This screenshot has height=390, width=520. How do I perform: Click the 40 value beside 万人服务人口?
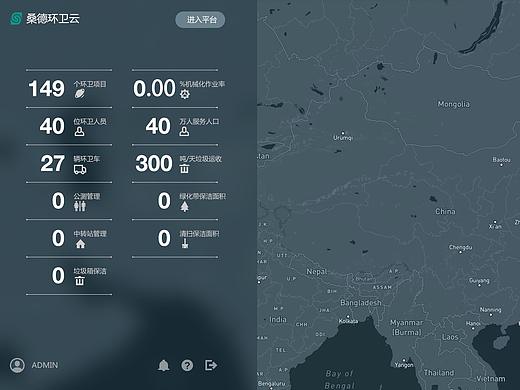(x=158, y=126)
